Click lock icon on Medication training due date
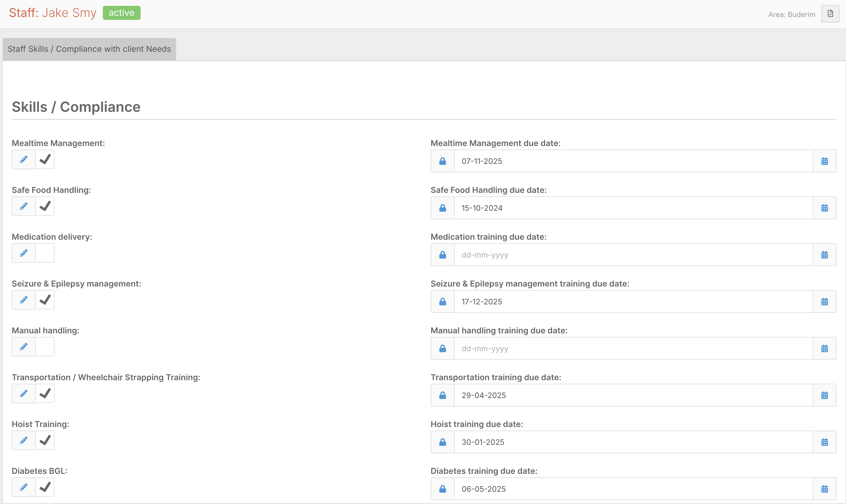Image resolution: width=846 pixels, height=504 pixels. coord(443,255)
